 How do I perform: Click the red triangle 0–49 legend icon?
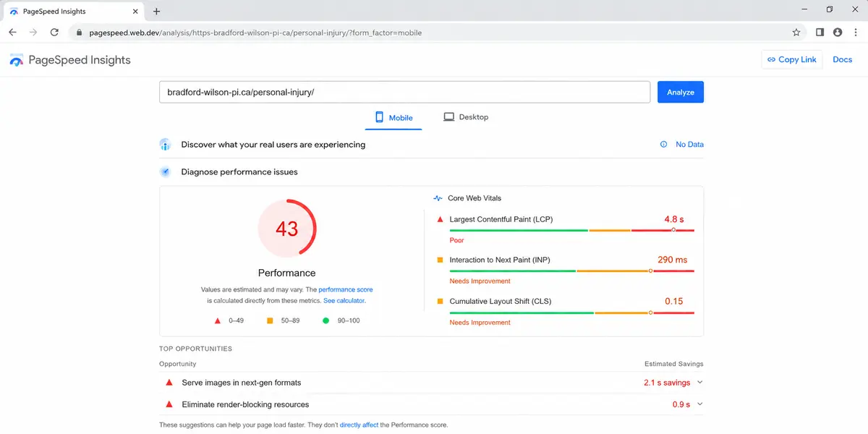pyautogui.click(x=216, y=320)
